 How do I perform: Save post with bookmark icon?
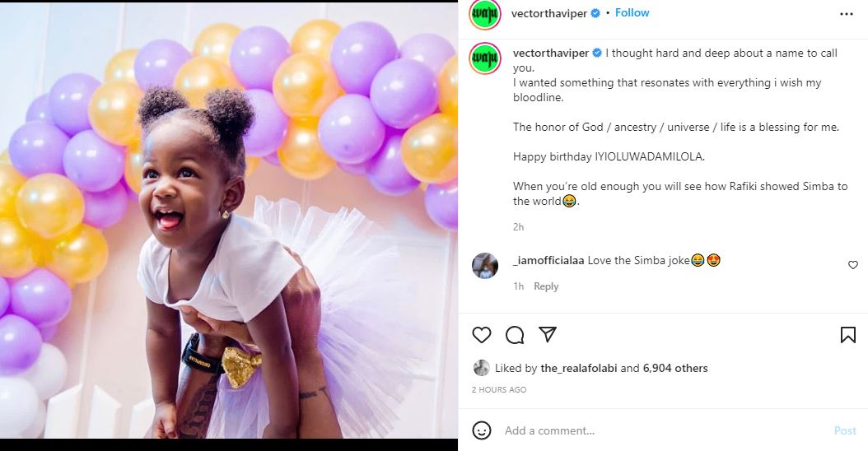[847, 335]
